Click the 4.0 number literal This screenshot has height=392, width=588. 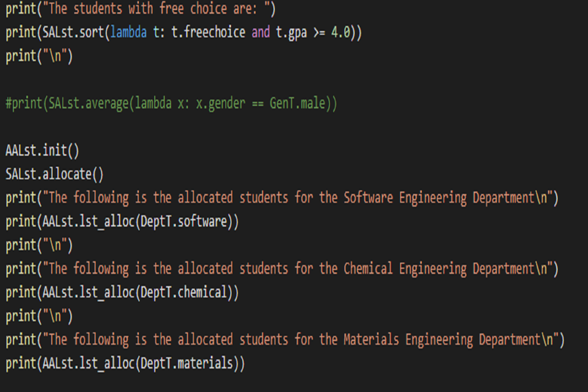click(340, 32)
